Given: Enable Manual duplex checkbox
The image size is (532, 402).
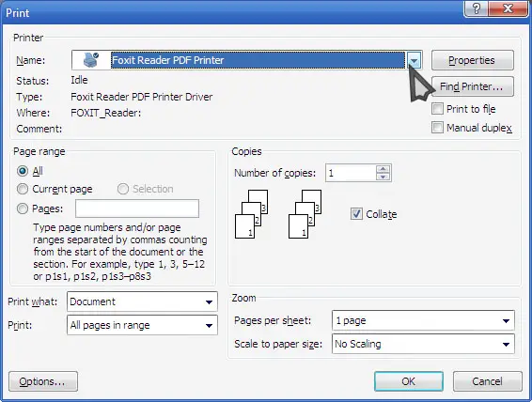Looking at the screenshot, I should (x=437, y=128).
